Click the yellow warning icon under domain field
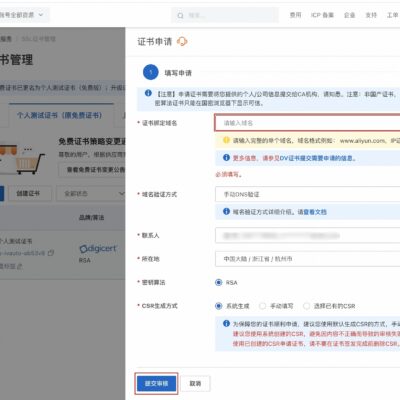 click(226, 140)
